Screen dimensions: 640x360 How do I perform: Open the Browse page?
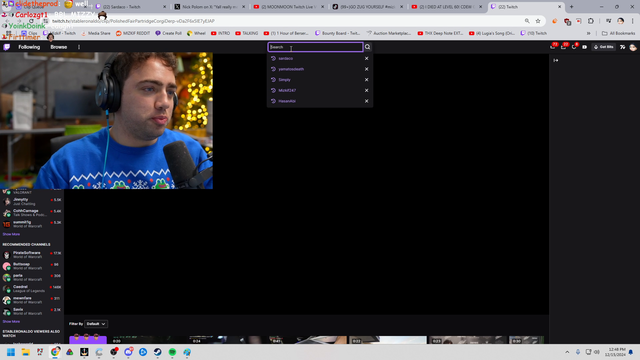pyautogui.click(x=58, y=47)
